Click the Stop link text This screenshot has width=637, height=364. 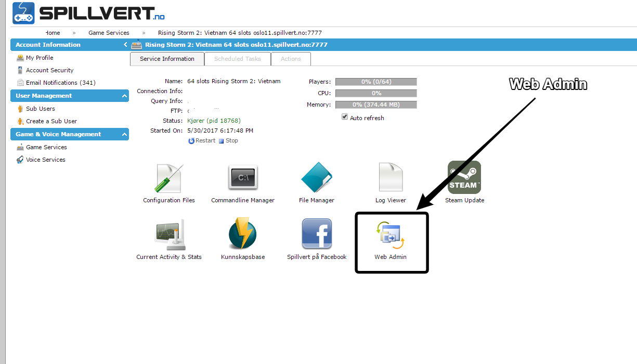232,140
